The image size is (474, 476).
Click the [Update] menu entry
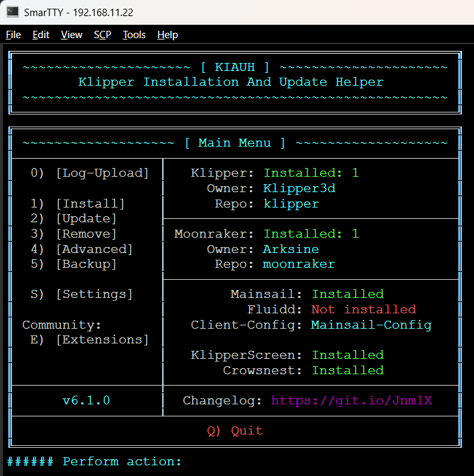pyautogui.click(x=86, y=219)
